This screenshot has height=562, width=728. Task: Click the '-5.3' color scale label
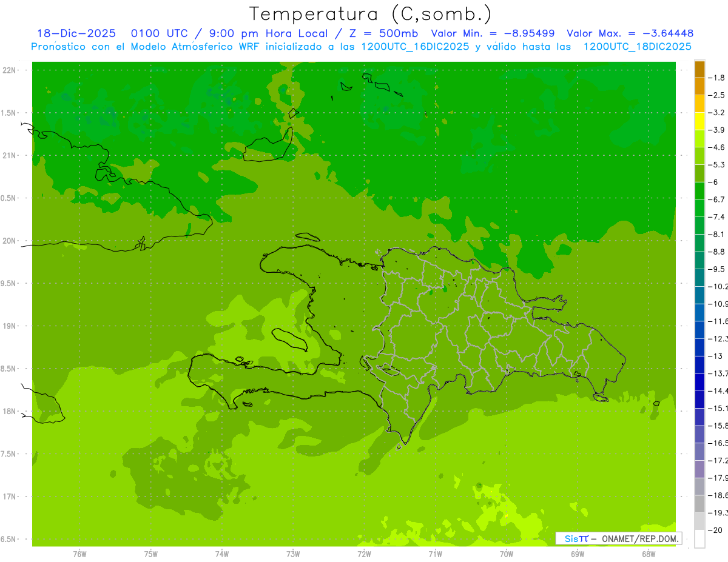(x=717, y=165)
